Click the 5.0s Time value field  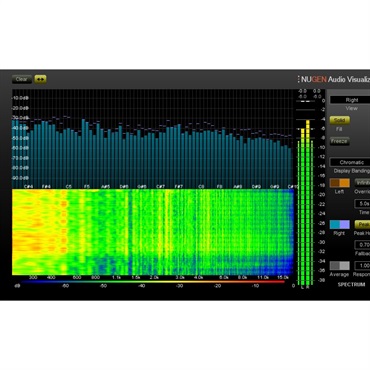[x=362, y=203]
